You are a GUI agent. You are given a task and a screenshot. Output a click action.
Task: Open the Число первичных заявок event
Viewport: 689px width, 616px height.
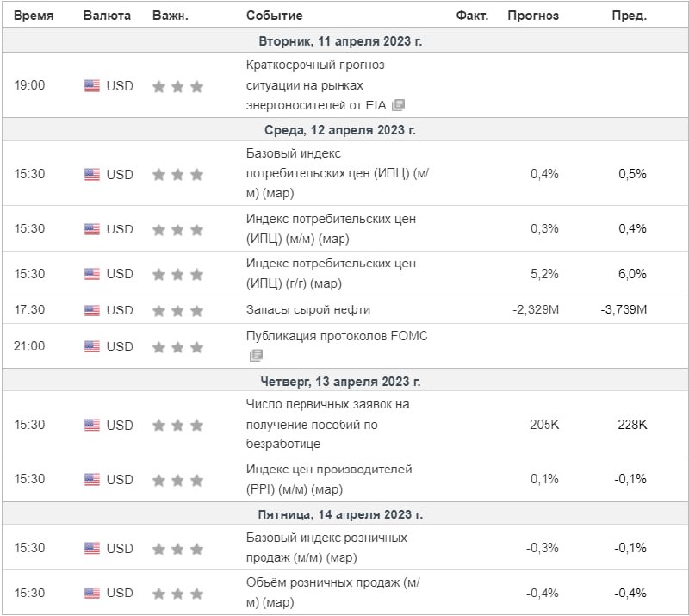[327, 424]
